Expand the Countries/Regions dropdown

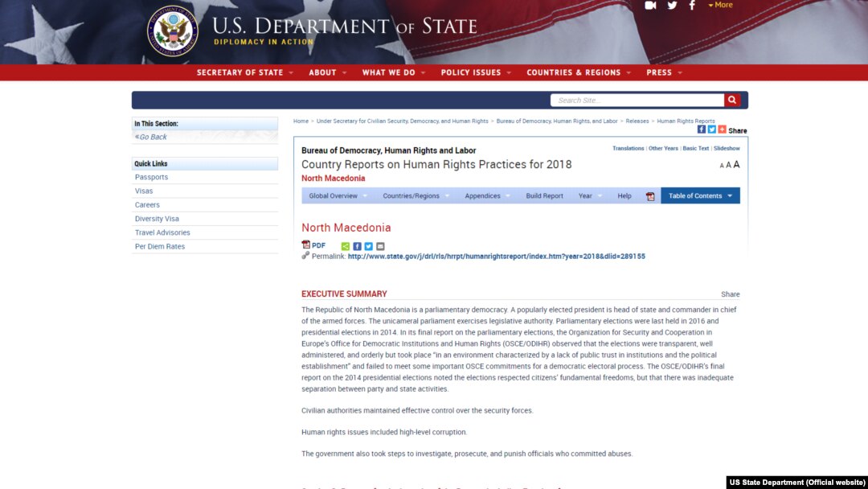[416, 196]
